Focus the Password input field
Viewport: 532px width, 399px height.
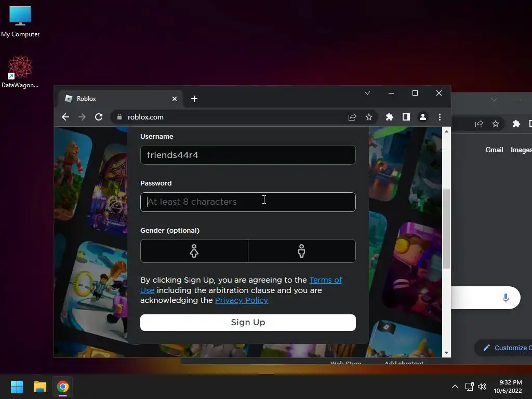click(x=248, y=202)
